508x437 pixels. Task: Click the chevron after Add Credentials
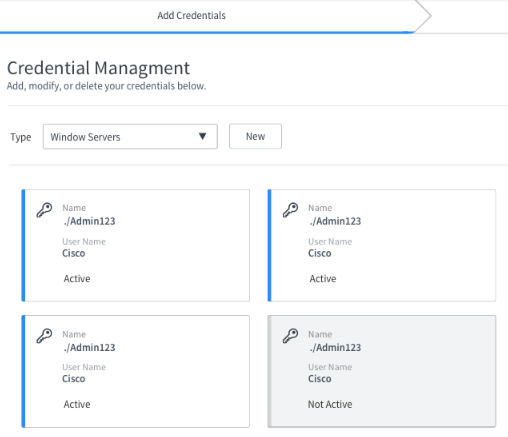pos(423,15)
